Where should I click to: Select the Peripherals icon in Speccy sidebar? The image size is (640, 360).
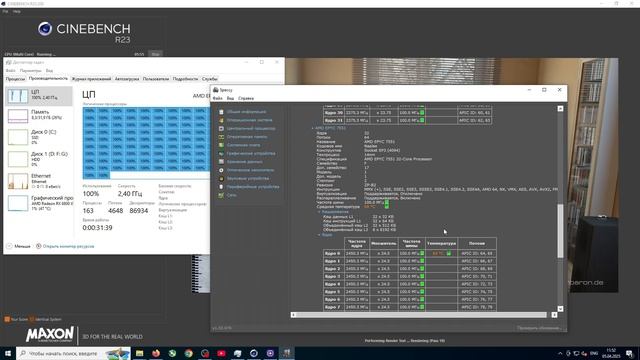point(221,187)
